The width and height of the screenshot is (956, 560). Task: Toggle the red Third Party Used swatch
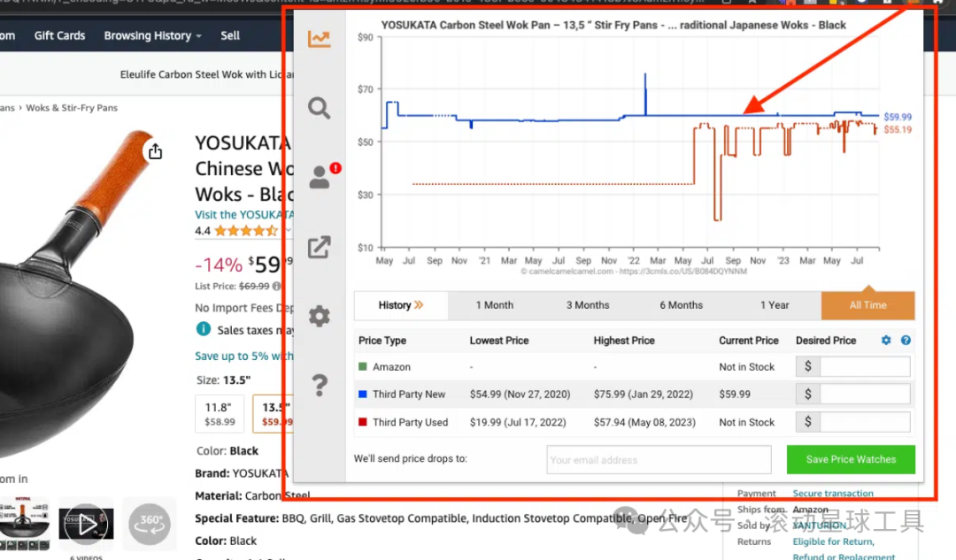click(363, 422)
